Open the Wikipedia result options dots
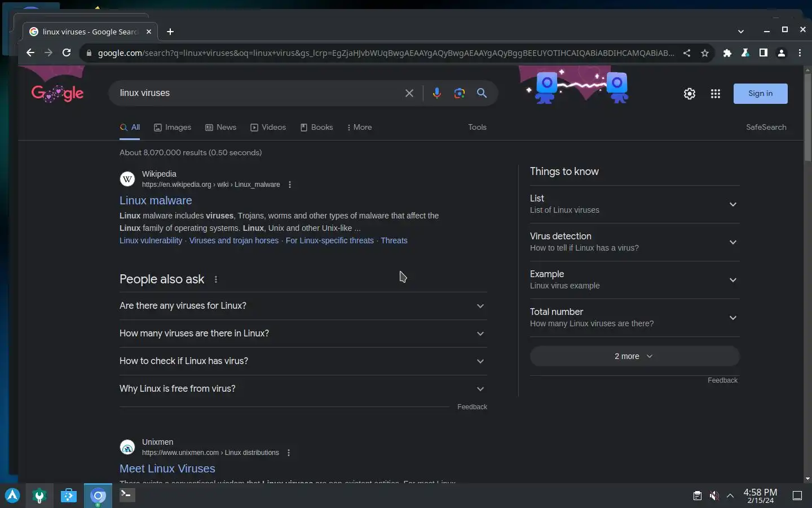The width and height of the screenshot is (812, 508). [x=290, y=185]
